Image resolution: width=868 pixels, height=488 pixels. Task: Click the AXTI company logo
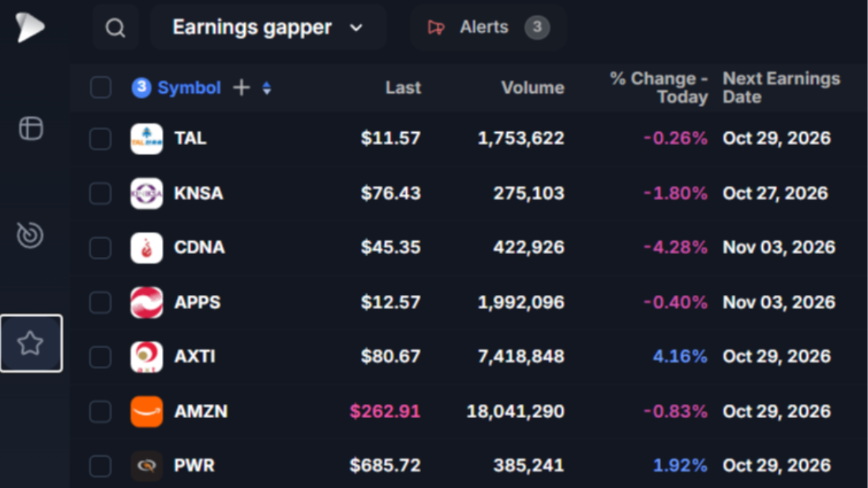coord(146,357)
